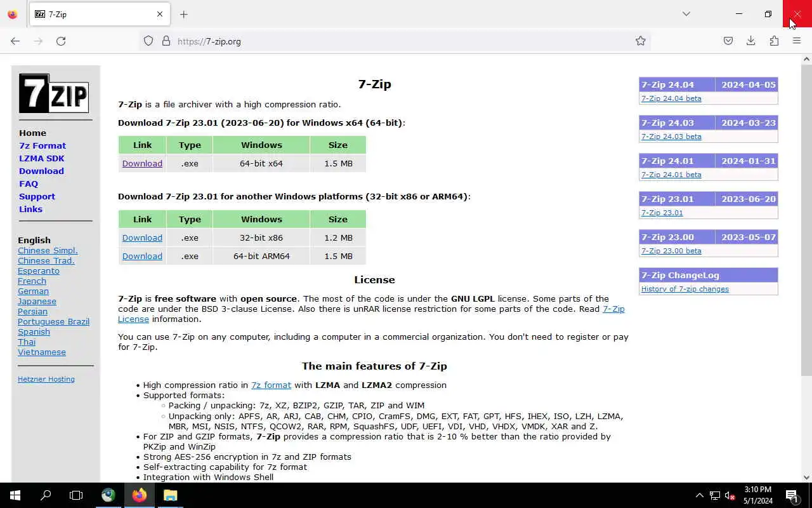Open the 7-Zip 24.01 beta link
This screenshot has height=508, width=812.
(671, 175)
